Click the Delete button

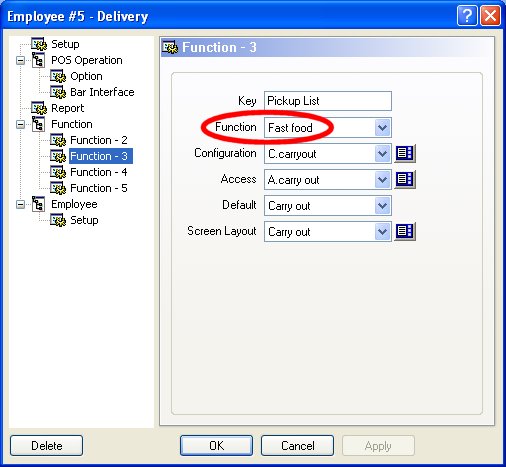(x=46, y=445)
